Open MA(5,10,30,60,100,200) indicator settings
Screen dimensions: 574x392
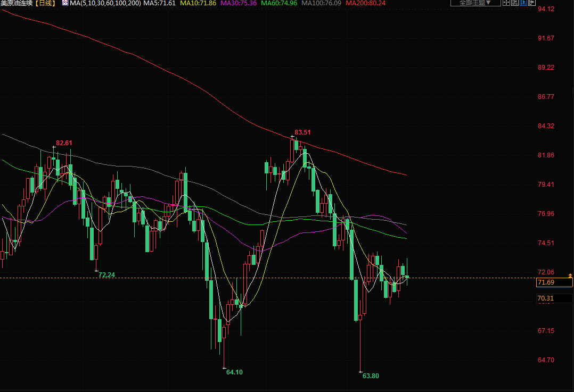pyautogui.click(x=106, y=3)
